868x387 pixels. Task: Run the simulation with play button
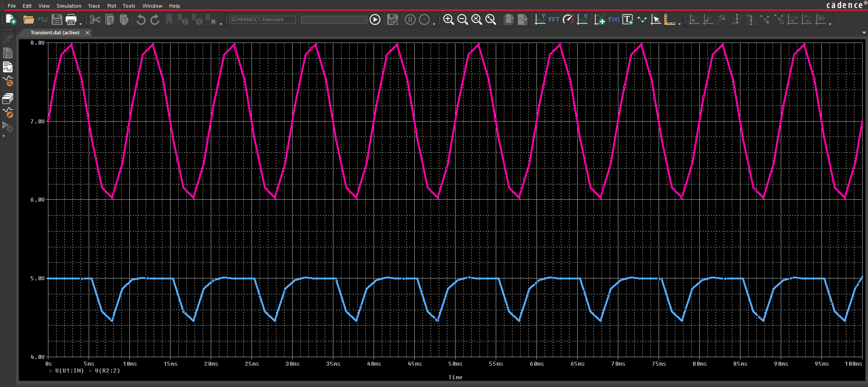tap(375, 19)
